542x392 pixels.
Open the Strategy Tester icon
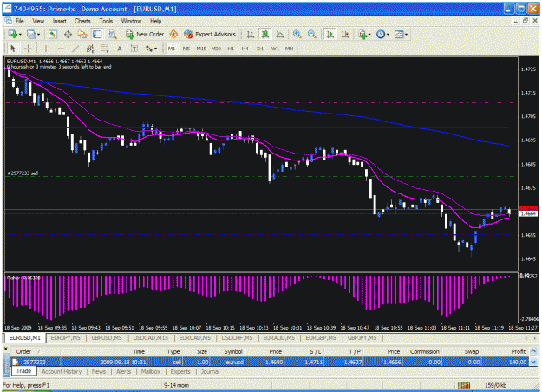tap(112, 34)
